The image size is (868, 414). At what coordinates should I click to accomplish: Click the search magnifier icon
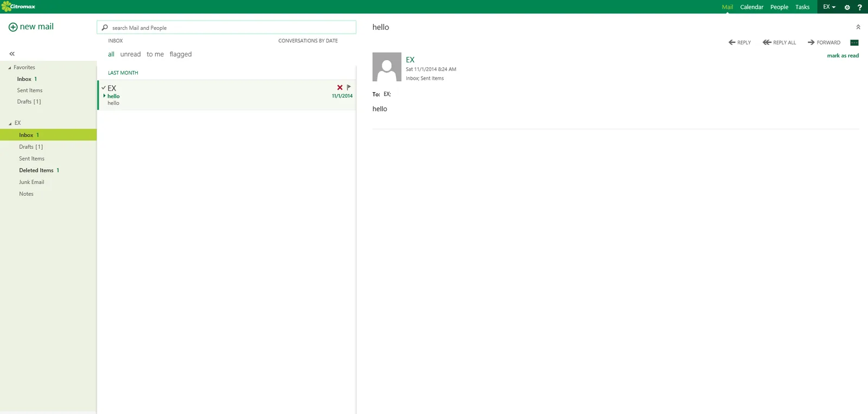pos(105,28)
